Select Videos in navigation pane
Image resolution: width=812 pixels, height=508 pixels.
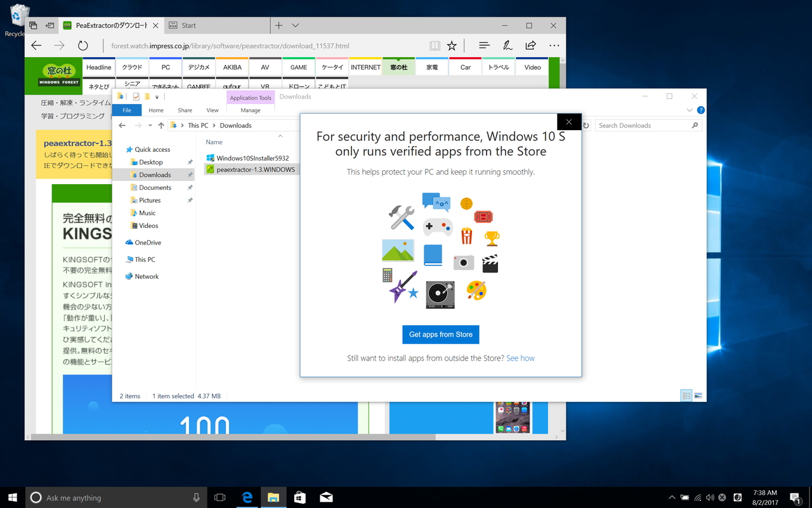click(148, 225)
